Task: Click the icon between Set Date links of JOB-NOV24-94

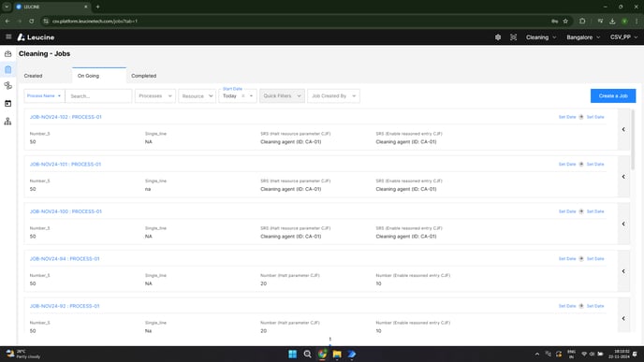Action: pos(581,258)
